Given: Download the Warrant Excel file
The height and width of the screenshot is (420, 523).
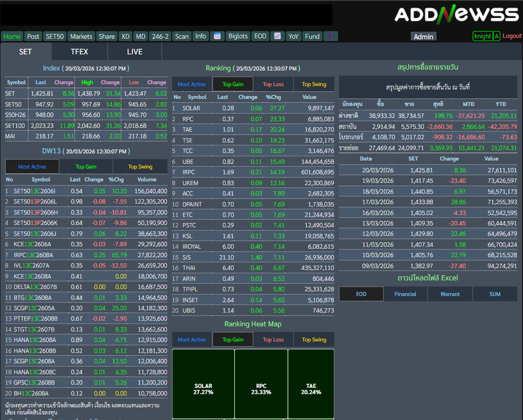Looking at the screenshot, I should coord(450,294).
